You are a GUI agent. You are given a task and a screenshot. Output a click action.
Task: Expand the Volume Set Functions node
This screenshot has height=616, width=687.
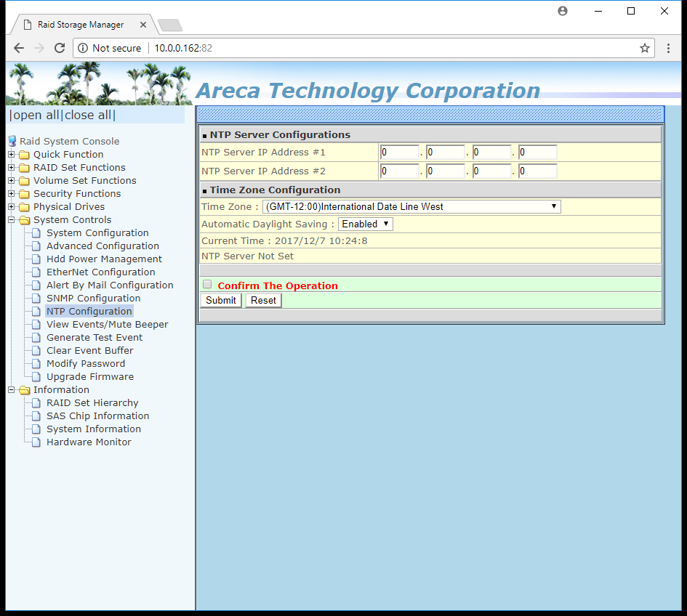pos(12,181)
